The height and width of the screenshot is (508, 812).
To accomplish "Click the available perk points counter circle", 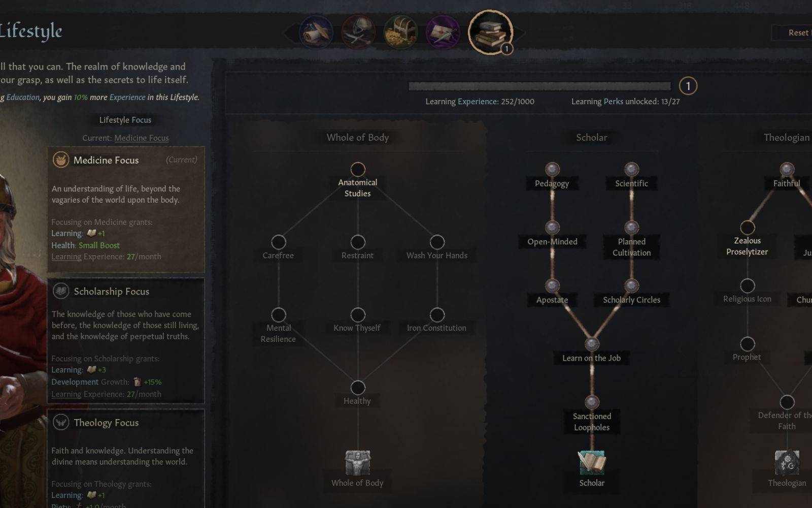I will 688,86.
